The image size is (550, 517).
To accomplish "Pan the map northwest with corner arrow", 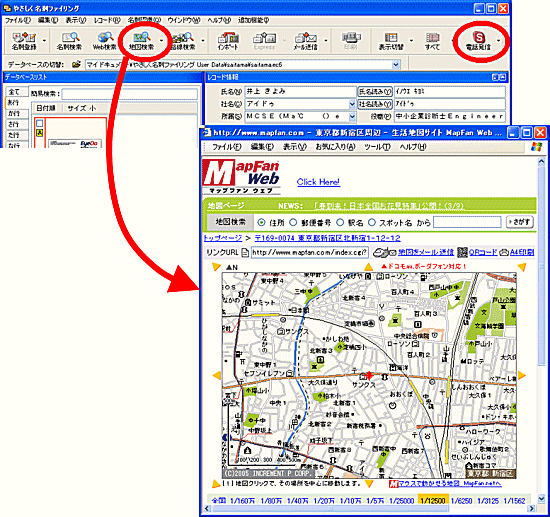I will tap(216, 267).
